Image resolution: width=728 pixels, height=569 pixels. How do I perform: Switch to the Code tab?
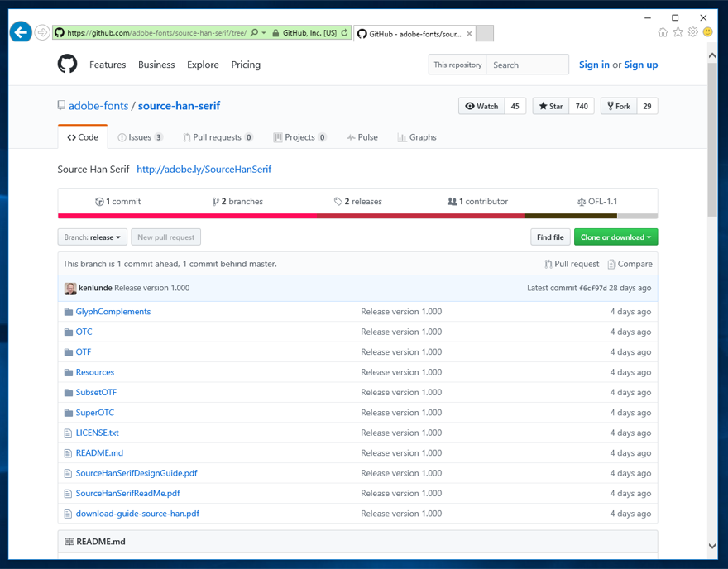[83, 137]
